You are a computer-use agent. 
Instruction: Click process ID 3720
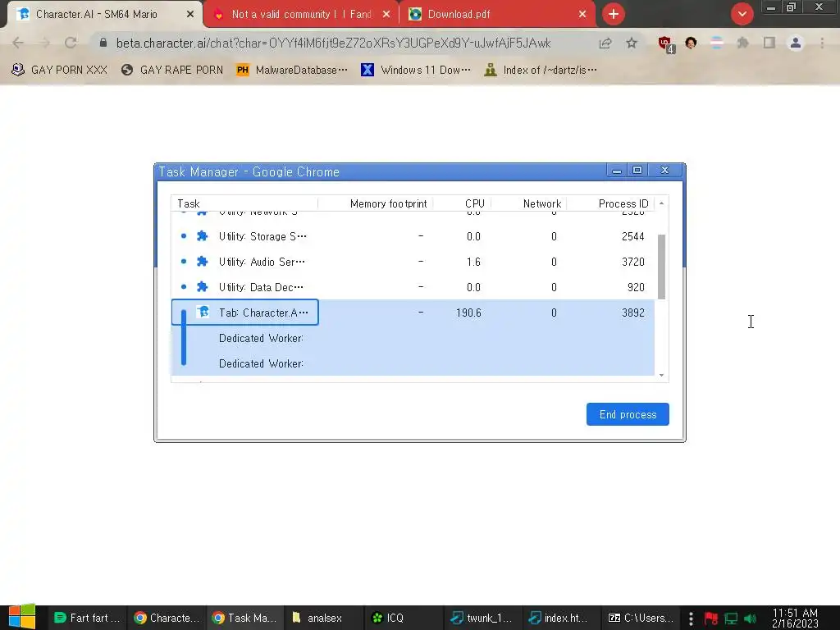click(x=632, y=262)
